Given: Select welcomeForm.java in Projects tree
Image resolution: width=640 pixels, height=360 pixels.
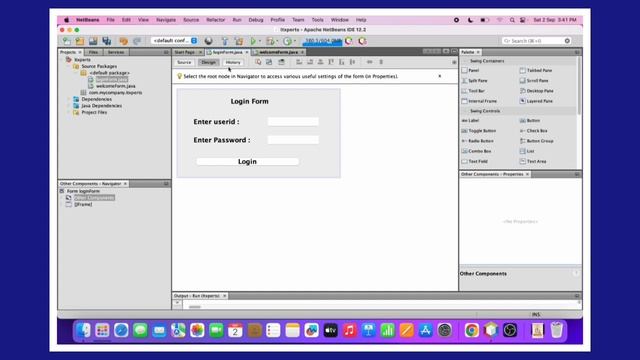Looking at the screenshot, I should point(116,86).
